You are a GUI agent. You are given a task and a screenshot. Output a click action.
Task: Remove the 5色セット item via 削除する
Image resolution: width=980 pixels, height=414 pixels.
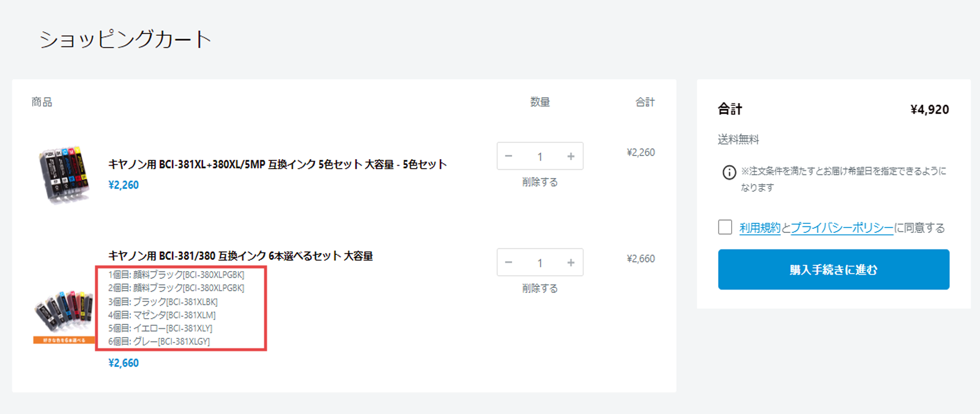click(539, 182)
